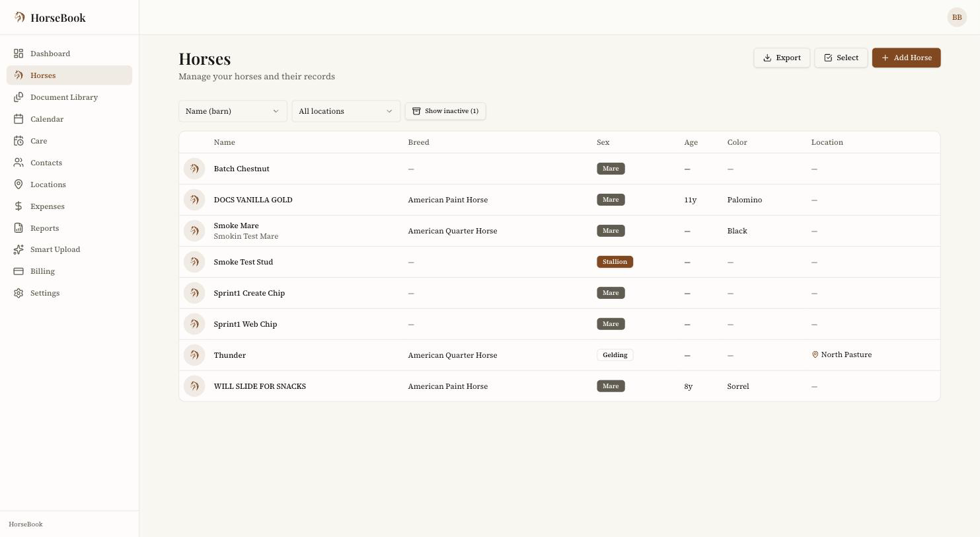Open Calendar page
Image resolution: width=980 pixels, height=537 pixels.
click(x=69, y=119)
